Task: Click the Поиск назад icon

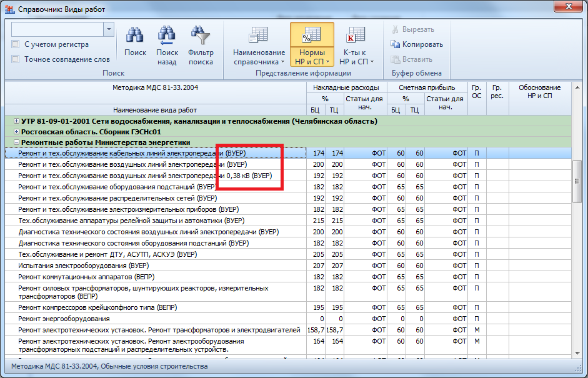Action: tap(167, 35)
